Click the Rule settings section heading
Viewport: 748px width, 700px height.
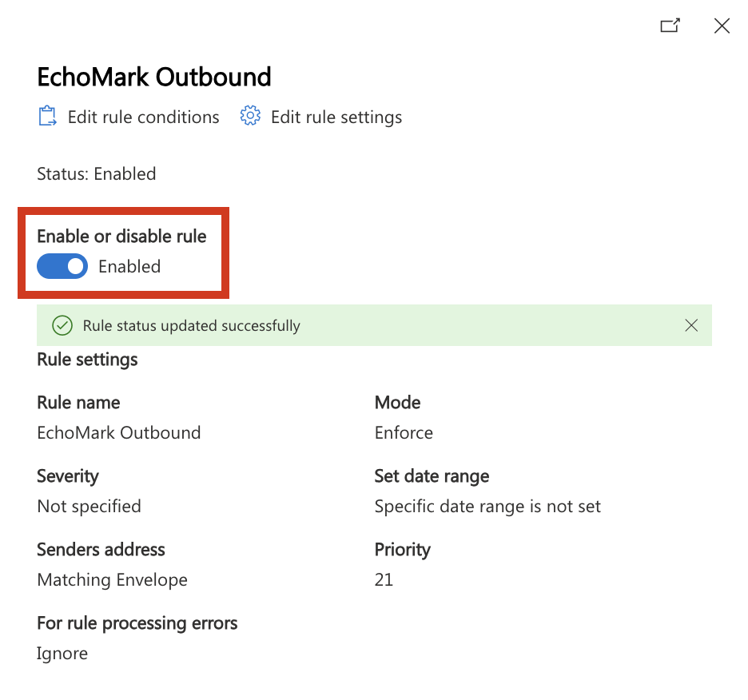click(x=87, y=360)
